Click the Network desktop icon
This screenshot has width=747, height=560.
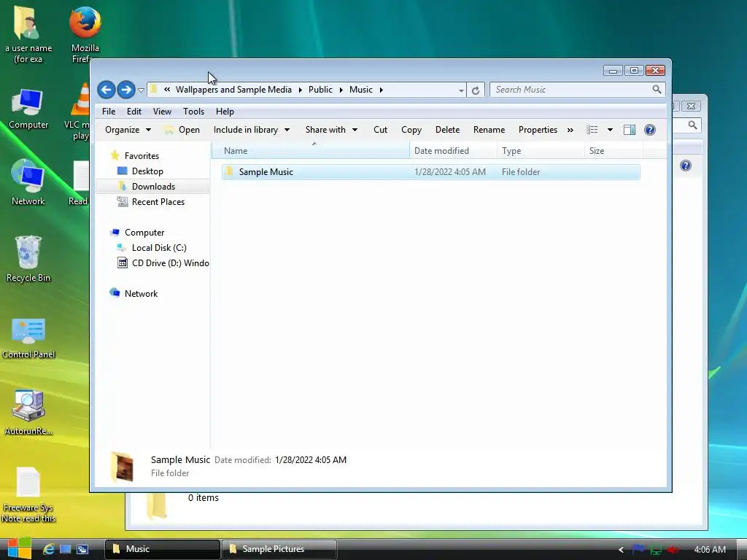coord(28,183)
